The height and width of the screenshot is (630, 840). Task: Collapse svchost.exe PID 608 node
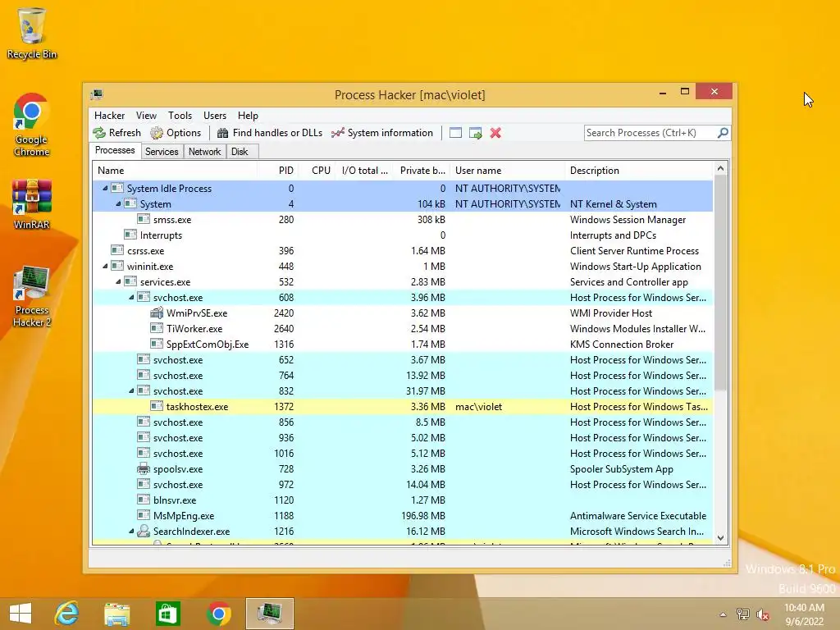click(x=131, y=297)
